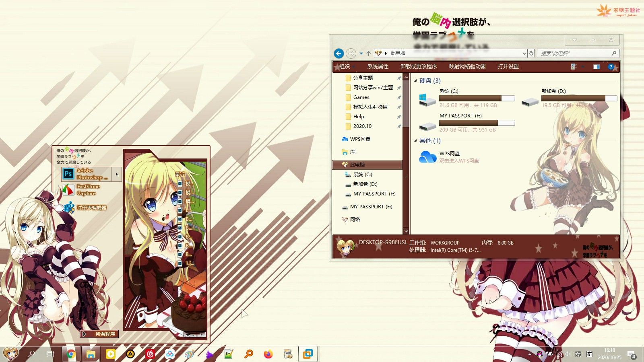Refresh the 此电脑 address bar
Viewport: 644px width, 362px height.
pos(531,53)
